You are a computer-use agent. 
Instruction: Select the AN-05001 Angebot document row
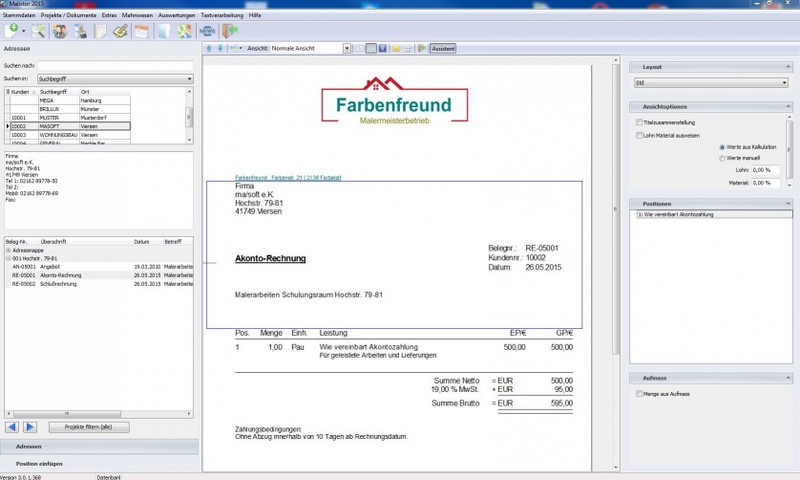[101, 267]
